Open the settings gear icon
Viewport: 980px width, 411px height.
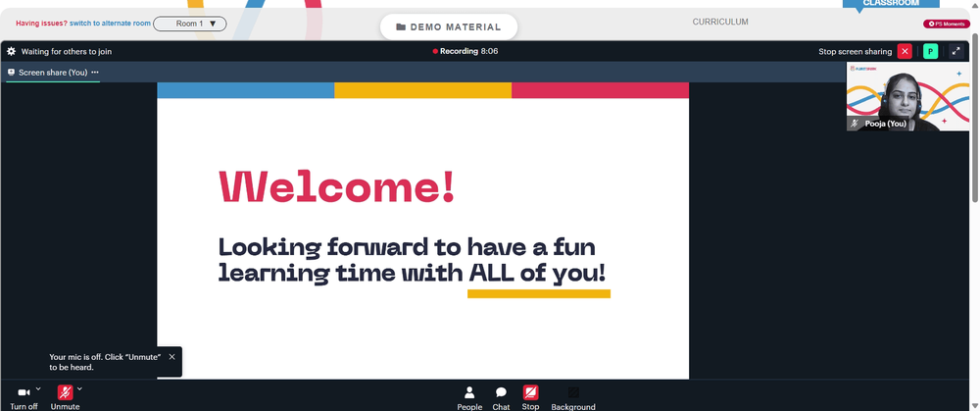pyautogui.click(x=11, y=51)
